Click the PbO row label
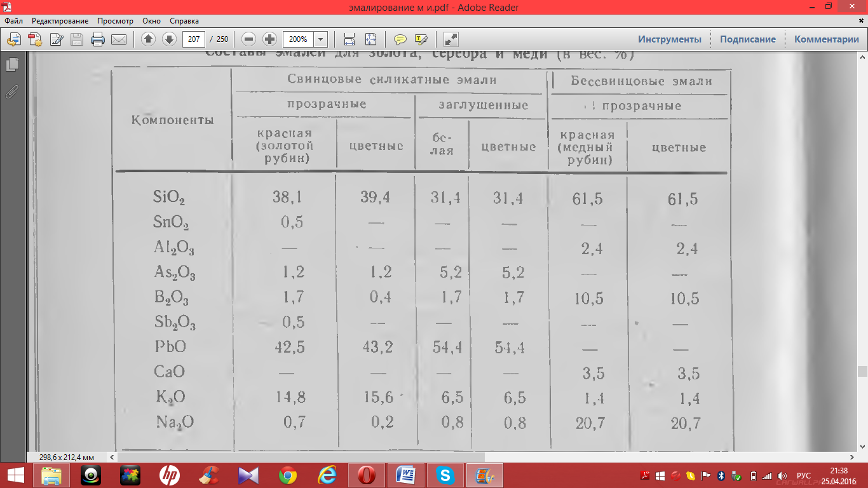Screen dimensions: 868x488 click(170, 348)
